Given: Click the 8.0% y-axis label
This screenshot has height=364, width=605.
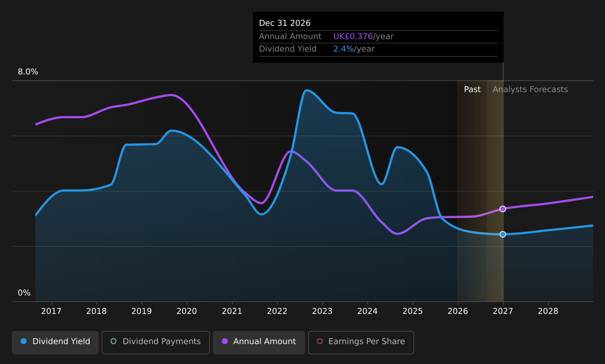Looking at the screenshot, I should click(28, 72).
